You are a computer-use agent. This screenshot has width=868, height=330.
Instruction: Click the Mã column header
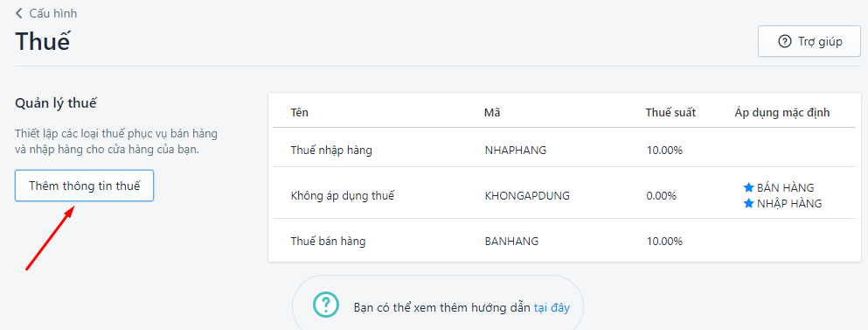492,113
